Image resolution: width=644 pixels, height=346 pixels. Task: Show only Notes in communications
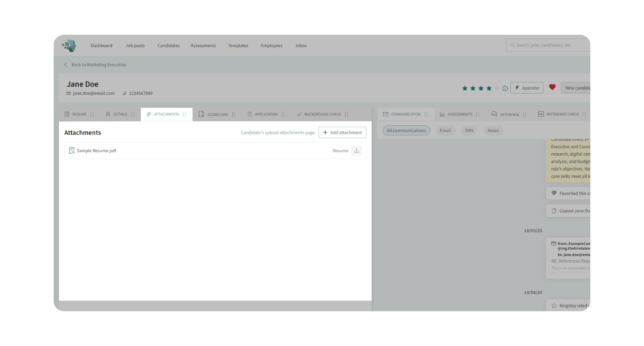pos(493,130)
